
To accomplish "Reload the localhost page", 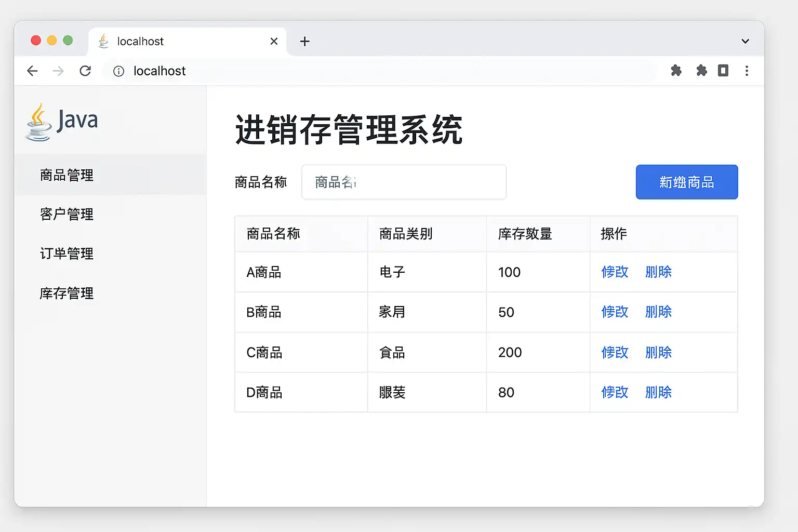I will click(x=85, y=71).
